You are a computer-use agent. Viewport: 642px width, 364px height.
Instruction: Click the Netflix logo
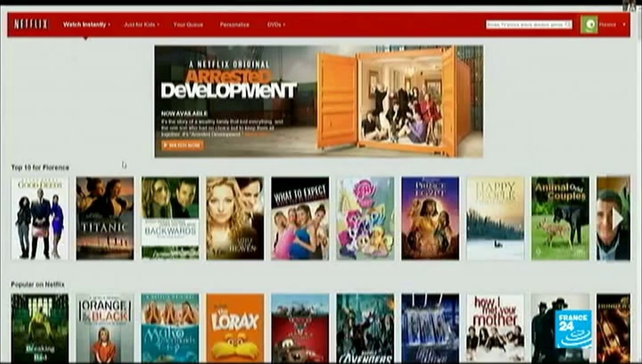coord(31,24)
